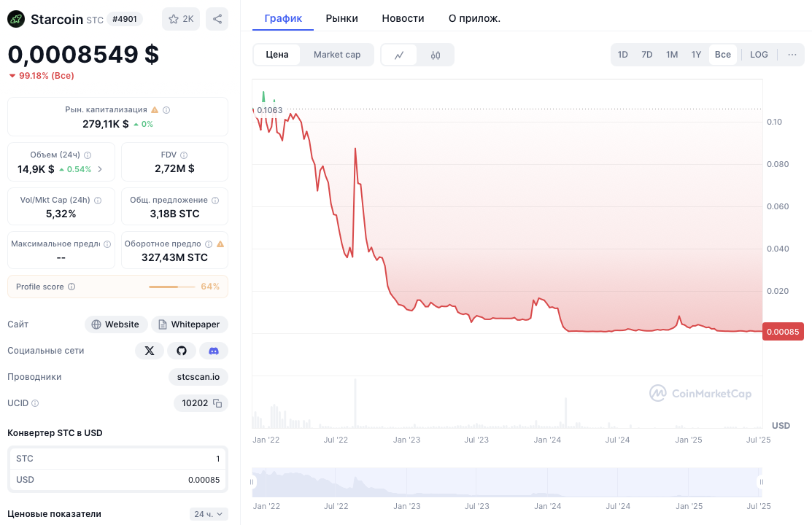Click the Vol/Mkt Cap (24h) info icon
Viewport: 812px width, 525px height.
click(x=98, y=201)
